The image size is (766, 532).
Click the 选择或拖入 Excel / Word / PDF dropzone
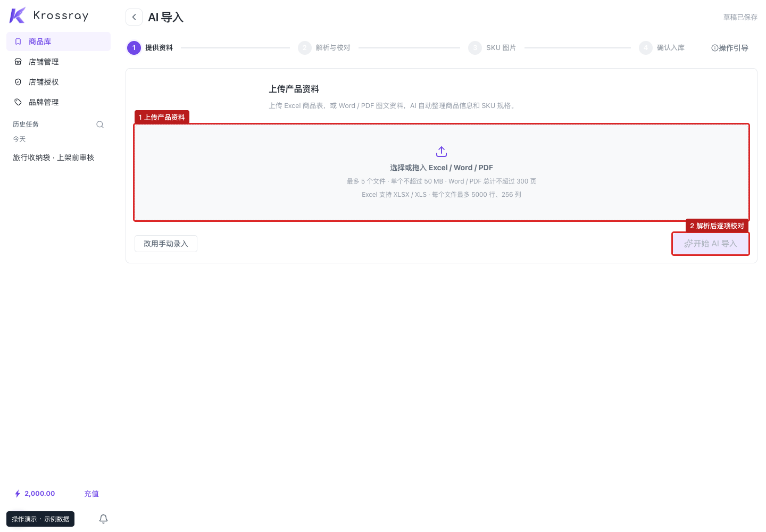[442, 172]
